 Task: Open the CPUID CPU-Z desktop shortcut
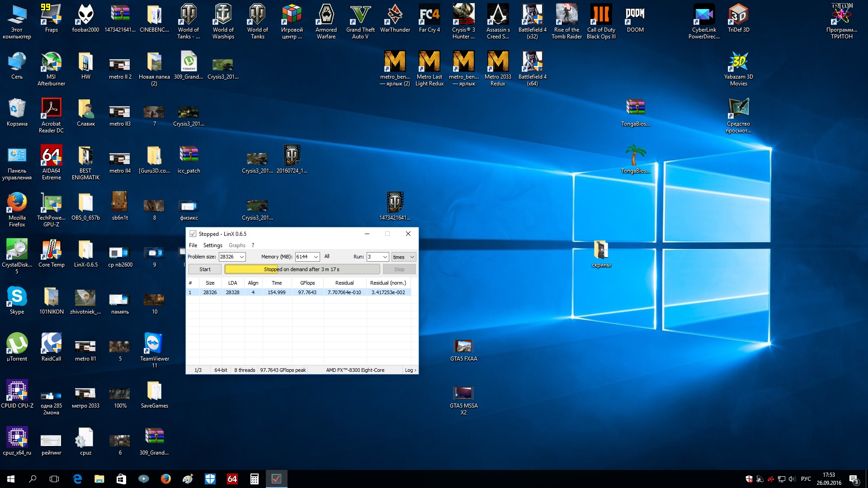tap(17, 391)
